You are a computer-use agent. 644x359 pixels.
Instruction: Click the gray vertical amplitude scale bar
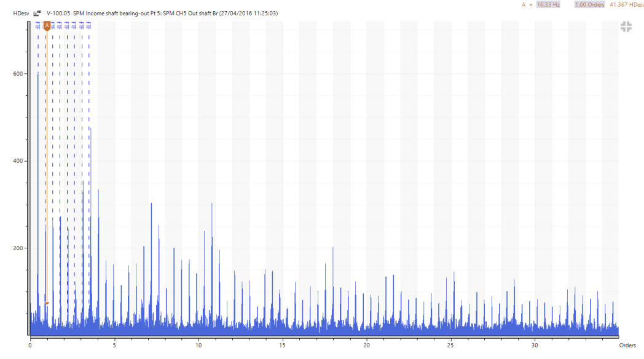click(x=28, y=178)
